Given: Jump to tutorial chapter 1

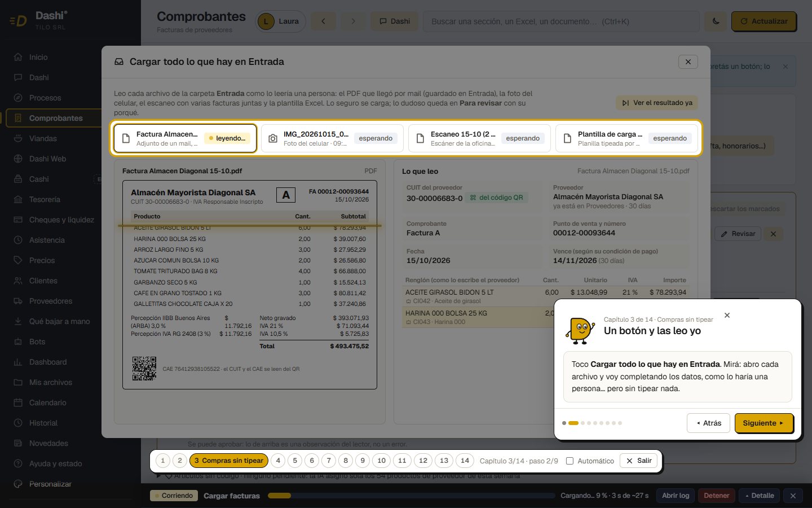Looking at the screenshot, I should (163, 461).
